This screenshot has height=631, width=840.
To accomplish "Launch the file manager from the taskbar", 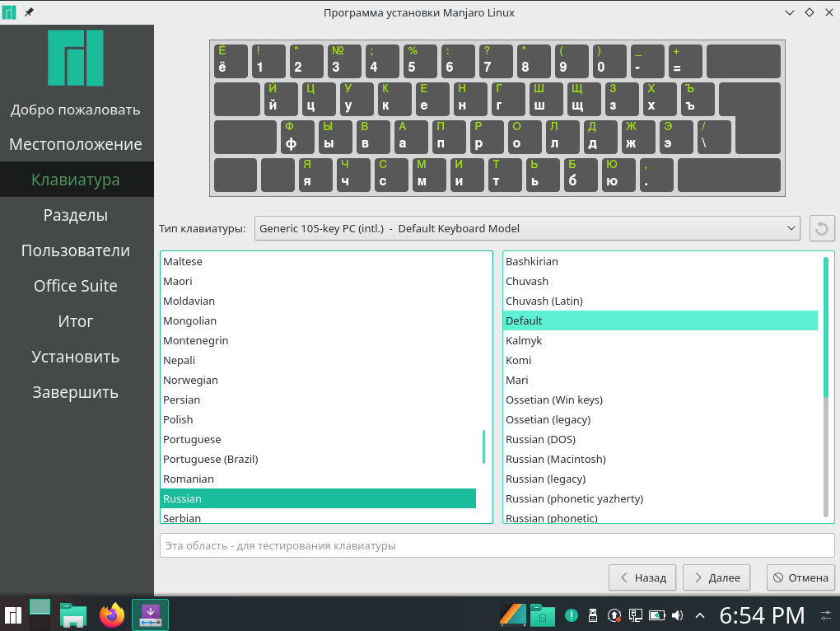I will pyautogui.click(x=73, y=615).
